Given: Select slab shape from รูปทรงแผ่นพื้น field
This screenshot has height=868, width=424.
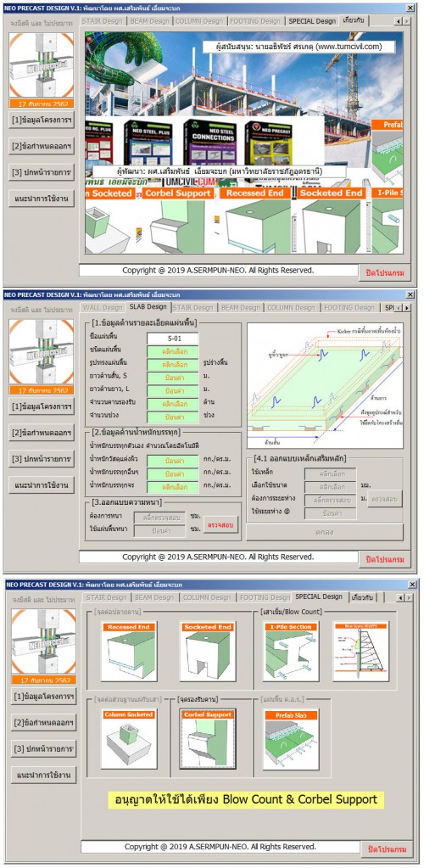Looking at the screenshot, I should click(173, 364).
